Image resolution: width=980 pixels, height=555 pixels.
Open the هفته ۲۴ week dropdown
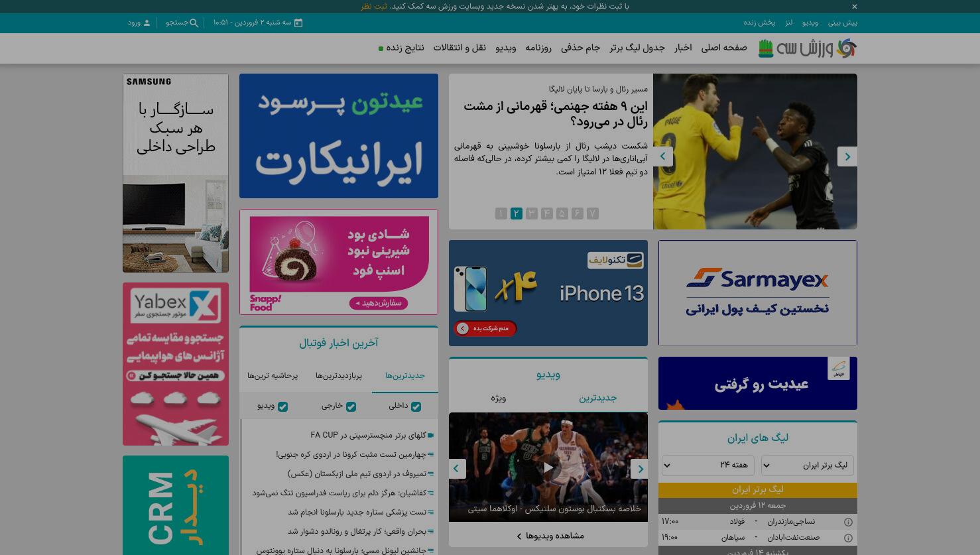[708, 465]
